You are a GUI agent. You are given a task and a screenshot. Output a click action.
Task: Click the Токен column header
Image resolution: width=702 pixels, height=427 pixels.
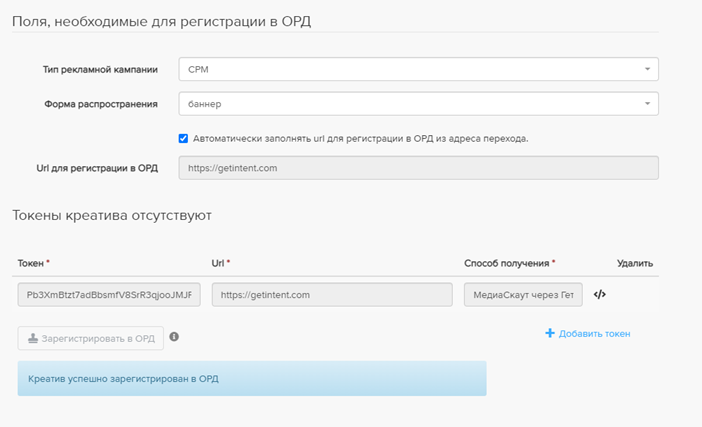[32, 263]
